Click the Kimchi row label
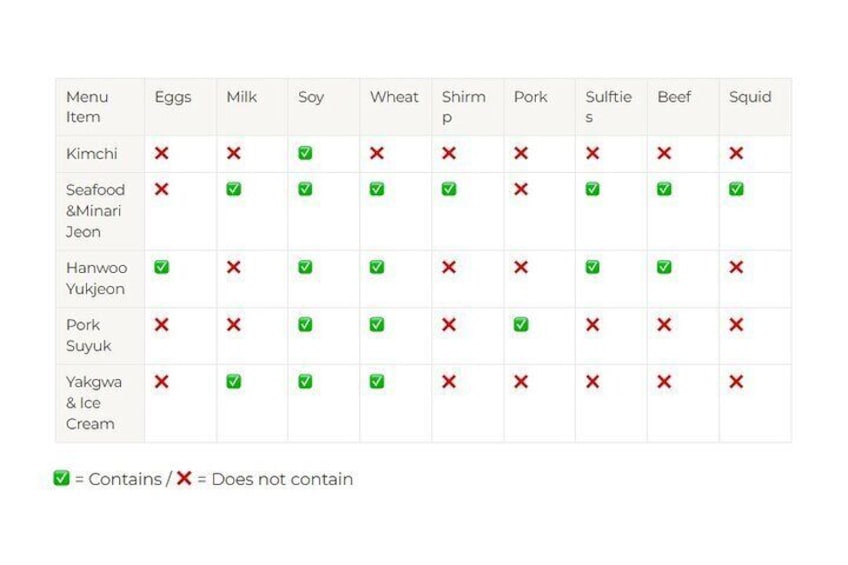This screenshot has height=565, width=848. (x=91, y=154)
